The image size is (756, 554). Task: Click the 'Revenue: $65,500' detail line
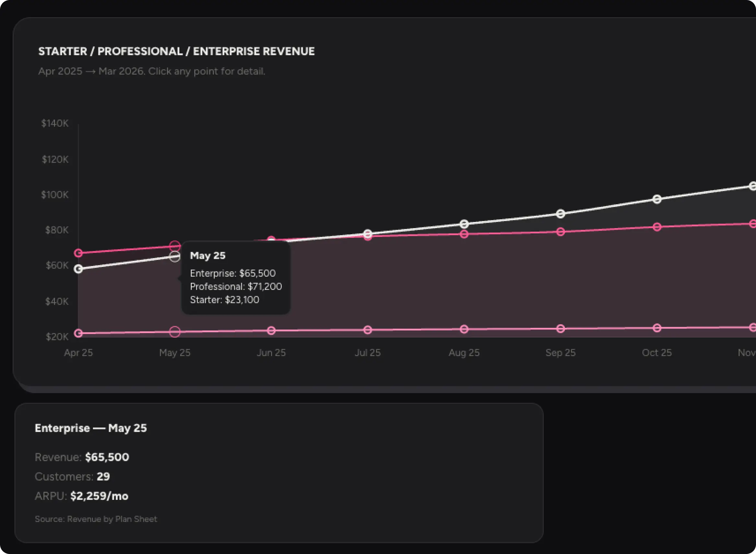(82, 457)
